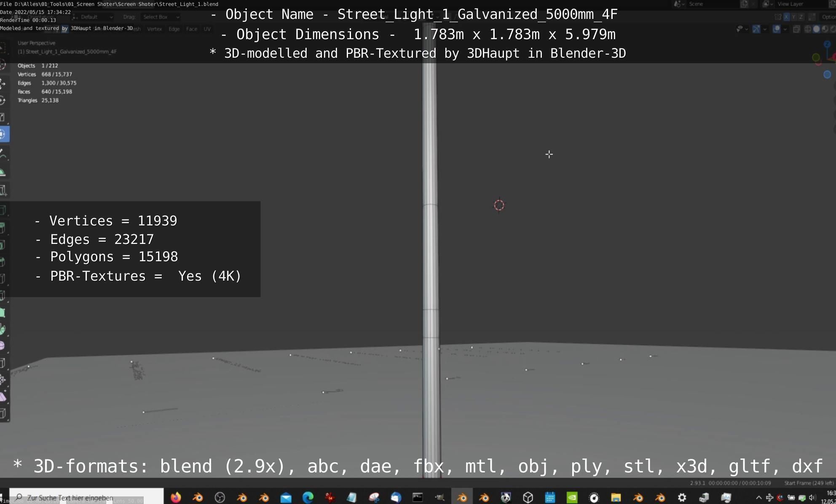
Task: Switch to material preview shading
Action: pos(825,29)
